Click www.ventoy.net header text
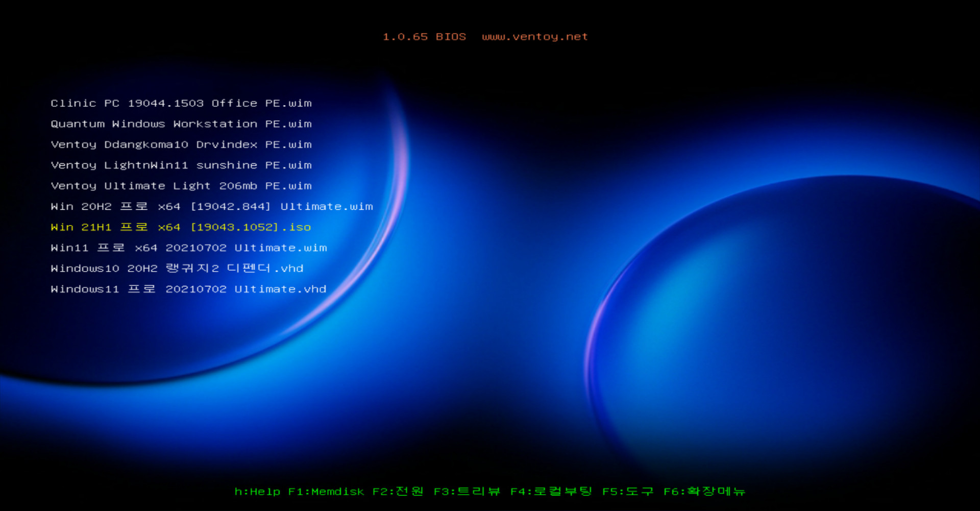Screen dimensions: 980x511 click(x=535, y=37)
